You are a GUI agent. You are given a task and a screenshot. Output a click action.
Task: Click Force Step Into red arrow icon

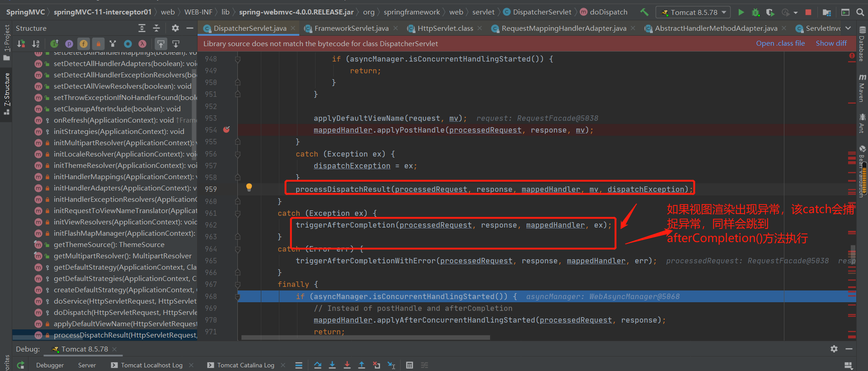pos(347,365)
